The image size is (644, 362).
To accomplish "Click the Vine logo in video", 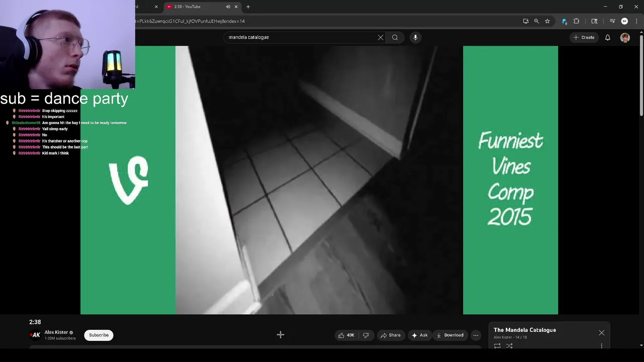I will [x=128, y=180].
